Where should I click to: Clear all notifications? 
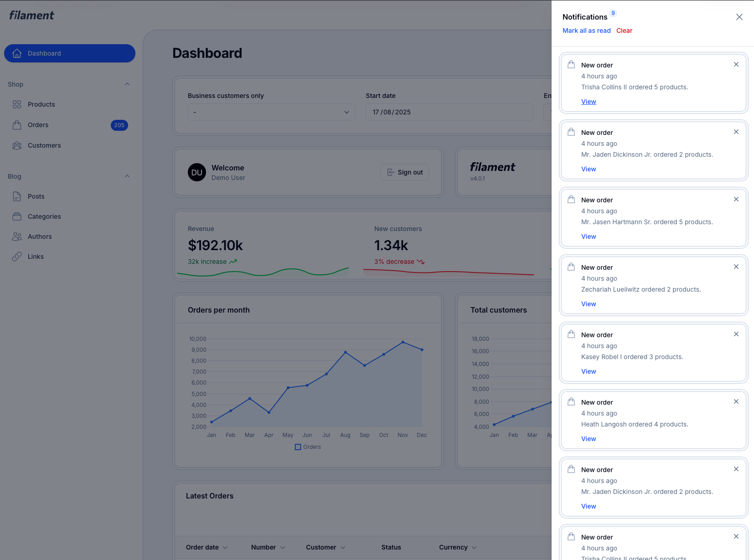[624, 31]
